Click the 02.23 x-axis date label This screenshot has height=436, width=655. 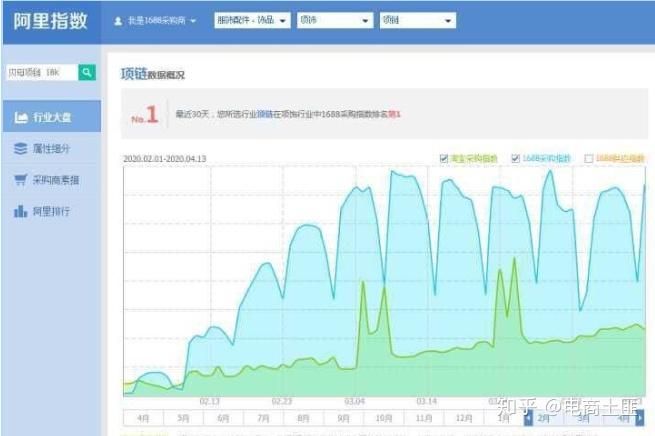point(282,401)
